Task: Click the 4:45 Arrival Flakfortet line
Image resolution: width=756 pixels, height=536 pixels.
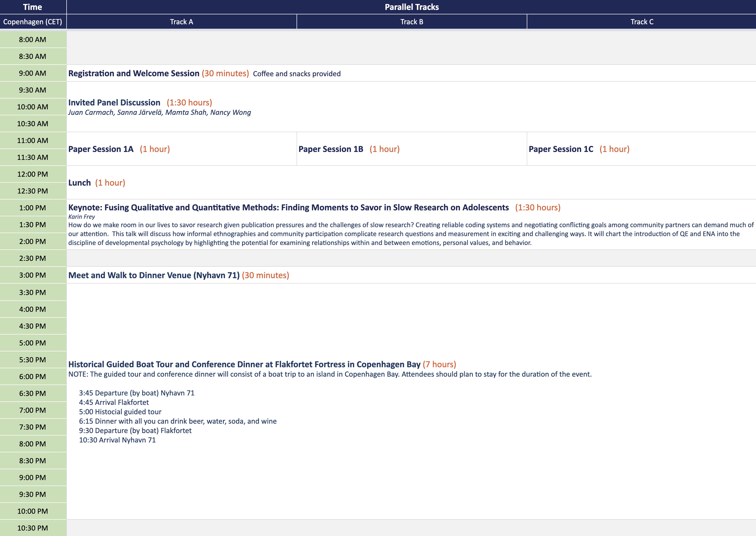Action: click(114, 402)
